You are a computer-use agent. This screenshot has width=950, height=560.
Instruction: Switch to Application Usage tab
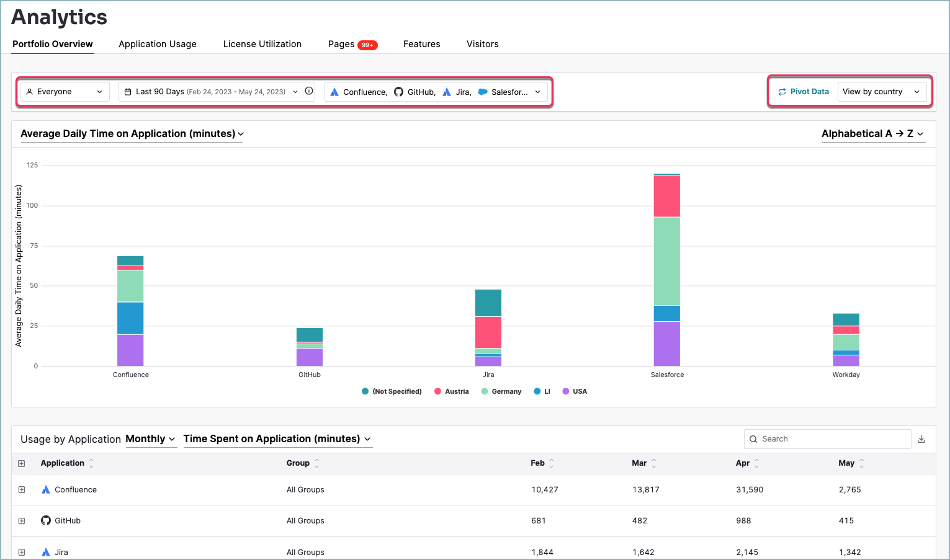pos(158,44)
